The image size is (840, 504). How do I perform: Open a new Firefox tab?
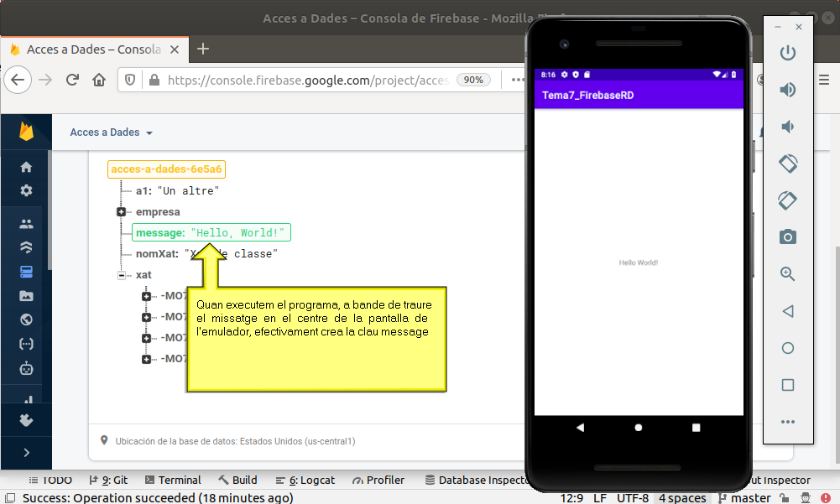pos(203,49)
